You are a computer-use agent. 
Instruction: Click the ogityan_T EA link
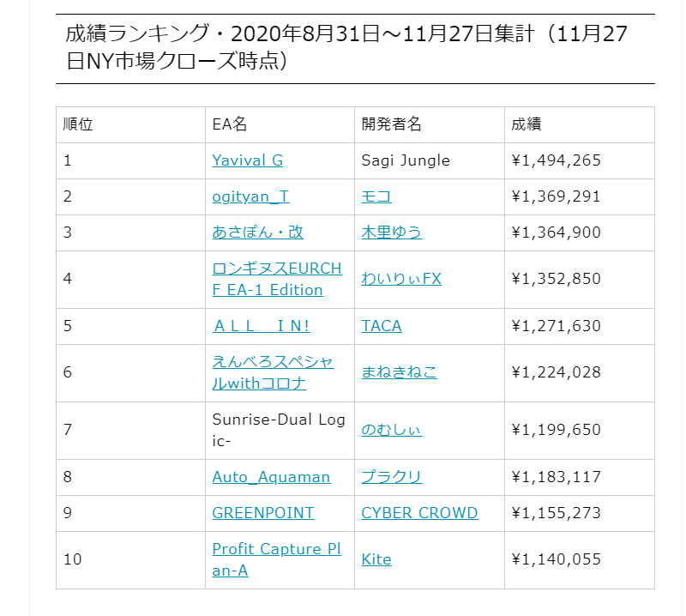250,196
